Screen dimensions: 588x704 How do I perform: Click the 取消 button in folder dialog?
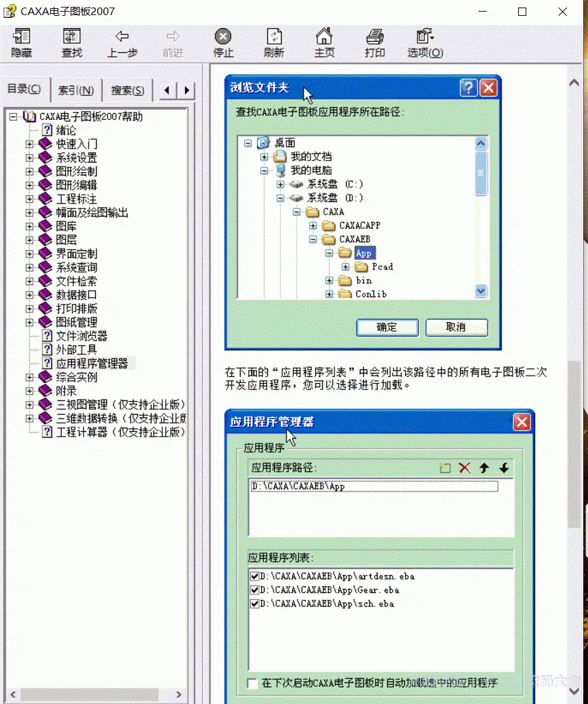click(x=456, y=327)
